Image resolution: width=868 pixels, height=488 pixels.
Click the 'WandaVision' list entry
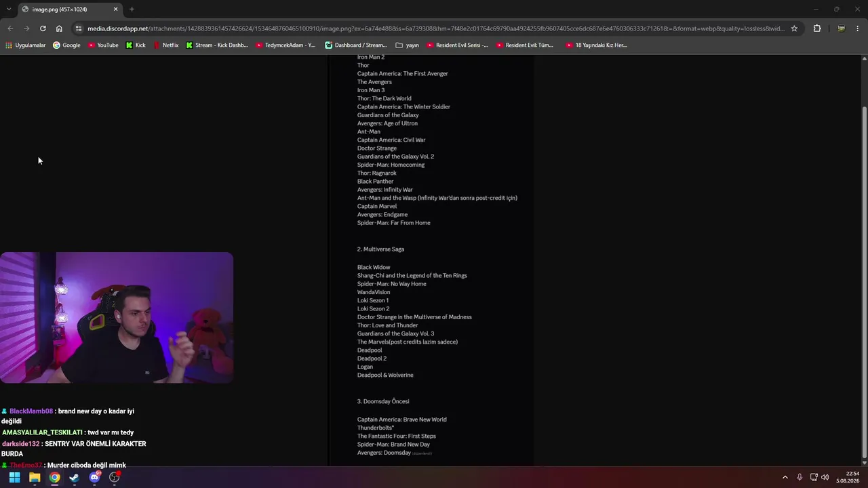[374, 293]
